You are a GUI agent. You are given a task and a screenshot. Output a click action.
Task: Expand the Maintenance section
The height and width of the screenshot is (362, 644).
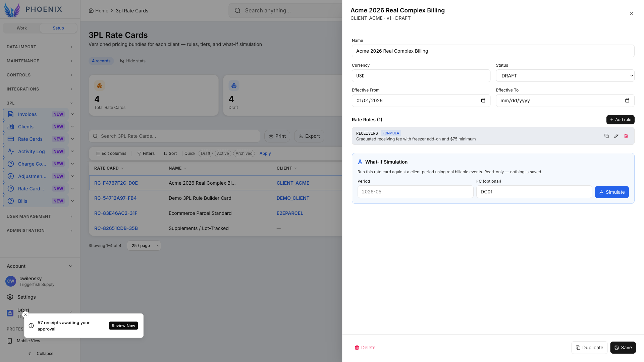pyautogui.click(x=40, y=61)
